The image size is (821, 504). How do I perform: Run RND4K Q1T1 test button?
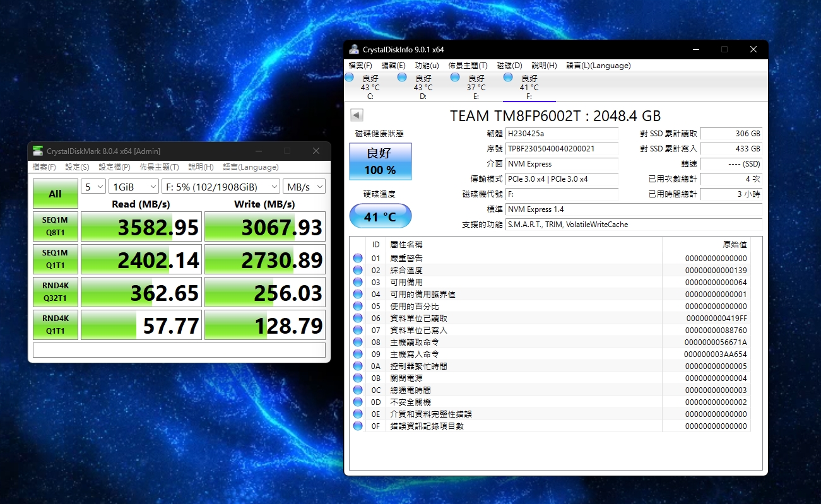(x=56, y=325)
